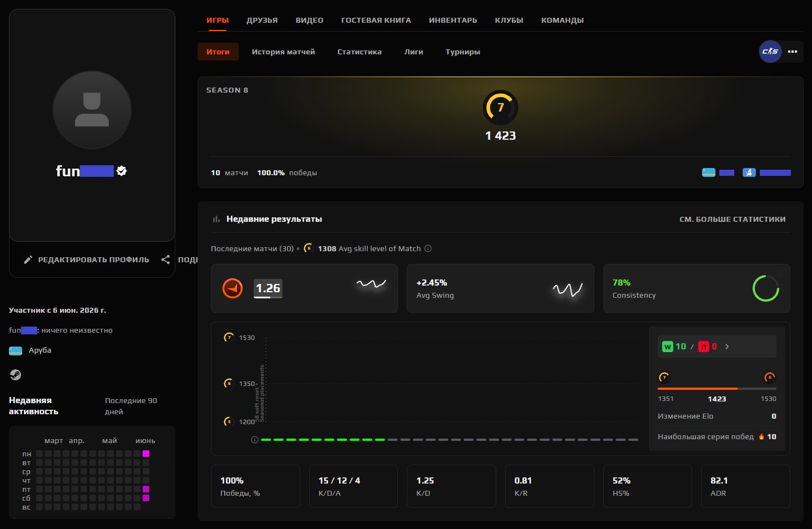Click the red losses badge
The height and width of the screenshot is (529, 812).
tap(704, 347)
